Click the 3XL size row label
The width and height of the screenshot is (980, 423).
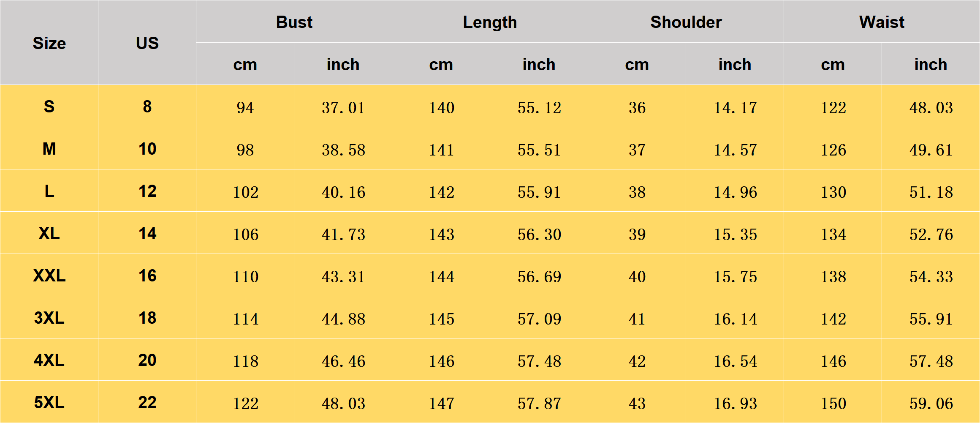pyautogui.click(x=49, y=317)
